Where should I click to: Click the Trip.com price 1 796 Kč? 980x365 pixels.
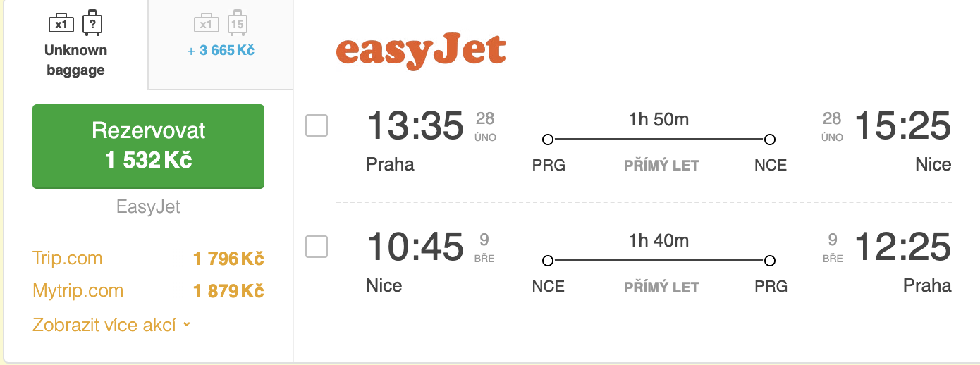click(228, 259)
